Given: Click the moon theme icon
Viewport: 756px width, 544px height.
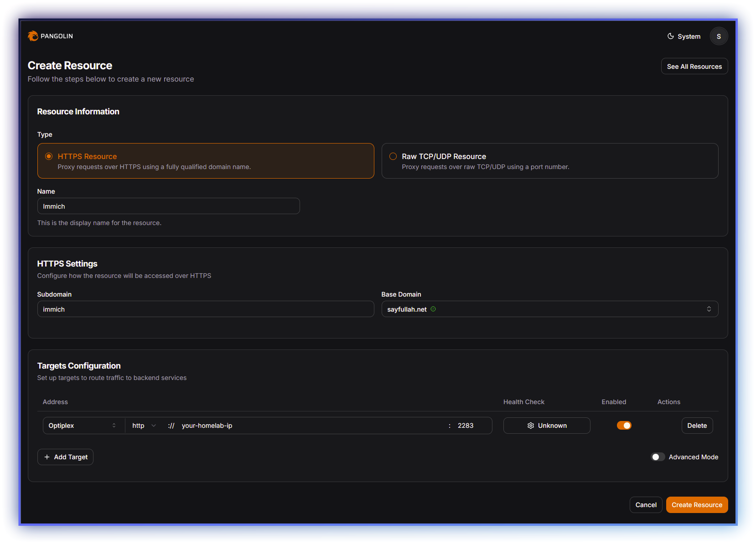Looking at the screenshot, I should coord(670,36).
